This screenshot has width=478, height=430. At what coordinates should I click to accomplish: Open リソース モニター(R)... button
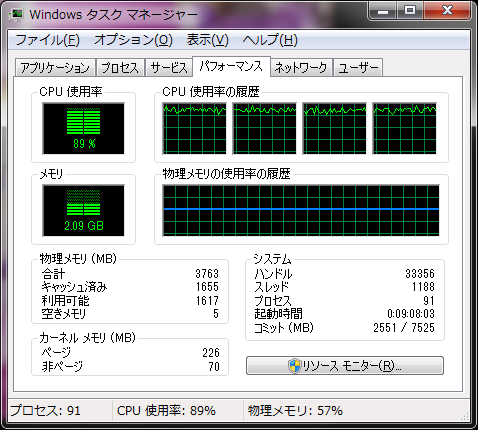345,366
